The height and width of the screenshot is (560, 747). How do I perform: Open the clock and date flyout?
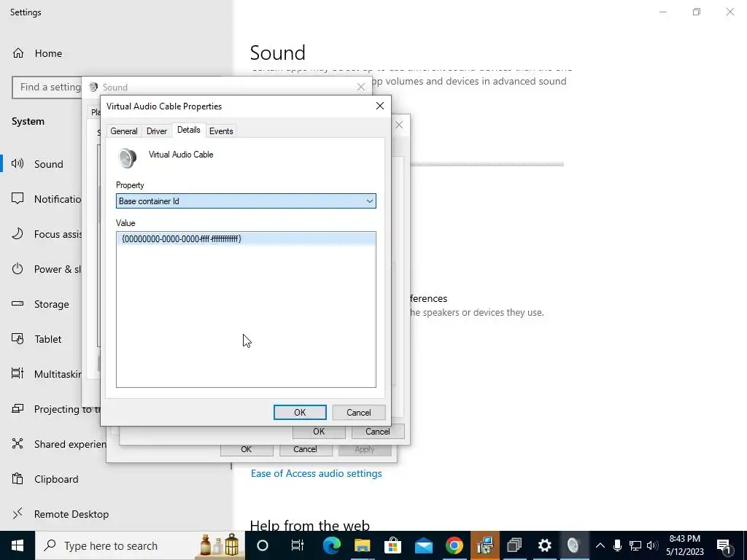click(x=684, y=545)
